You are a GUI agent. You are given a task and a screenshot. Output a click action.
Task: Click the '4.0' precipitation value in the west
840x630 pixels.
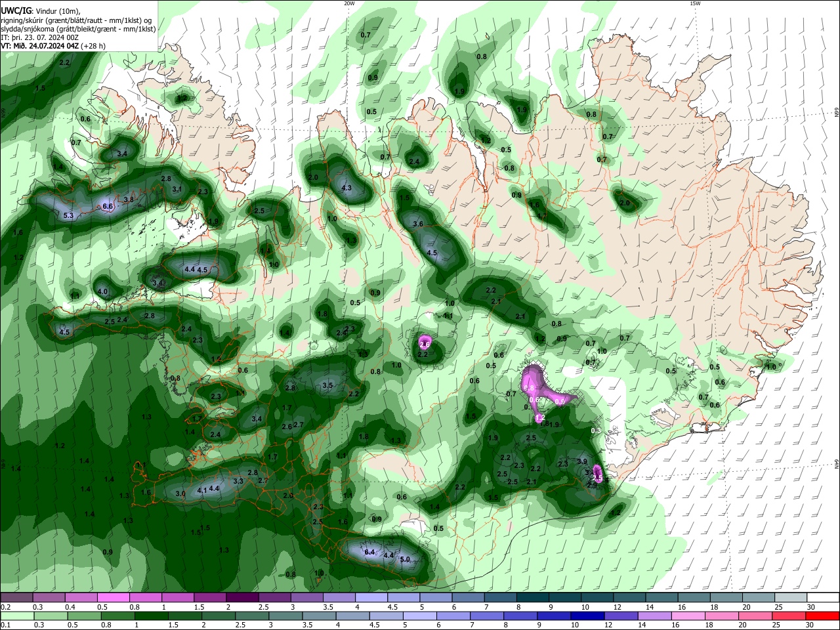(x=102, y=291)
